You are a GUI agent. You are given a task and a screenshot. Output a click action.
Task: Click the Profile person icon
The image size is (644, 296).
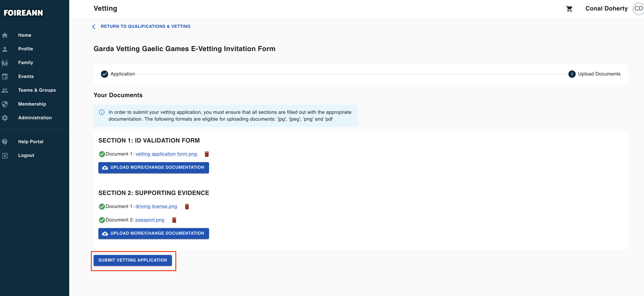point(5,49)
